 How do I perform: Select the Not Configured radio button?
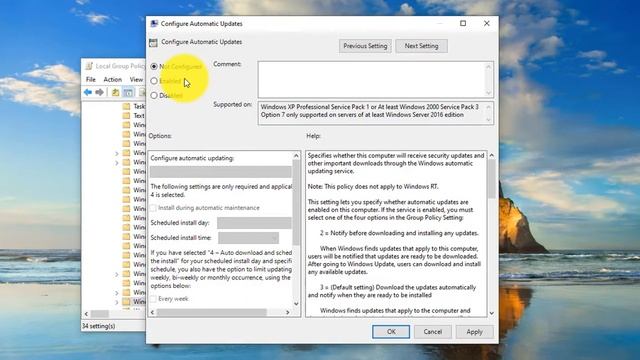click(154, 66)
